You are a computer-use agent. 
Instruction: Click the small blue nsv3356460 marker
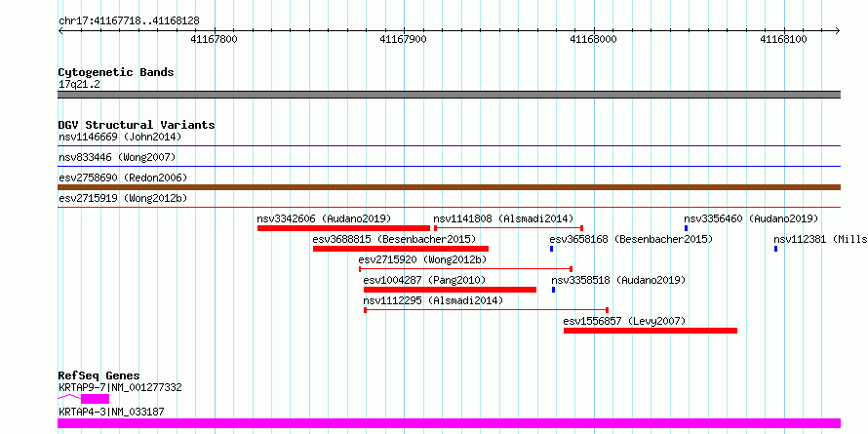coord(686,228)
